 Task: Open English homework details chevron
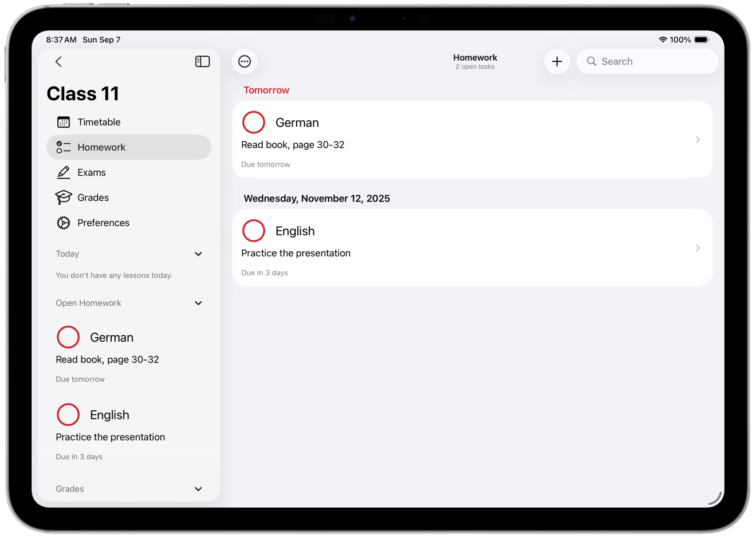[x=698, y=248]
